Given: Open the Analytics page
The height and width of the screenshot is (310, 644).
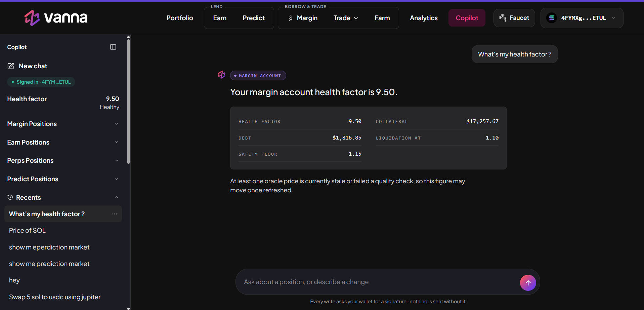Looking at the screenshot, I should point(424,18).
